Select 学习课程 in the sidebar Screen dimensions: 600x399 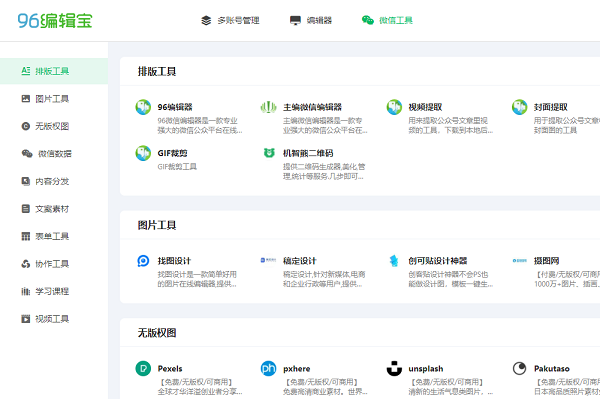54,292
